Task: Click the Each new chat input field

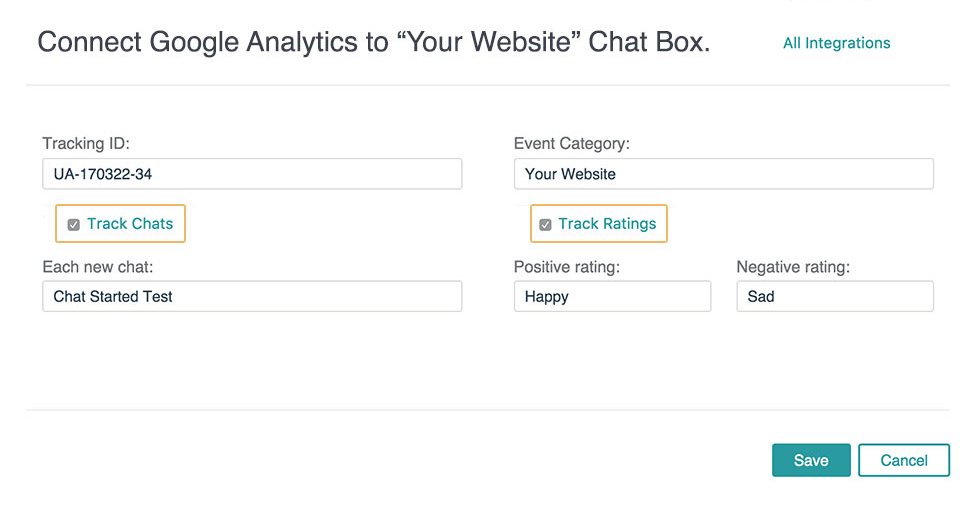Action: [x=252, y=296]
